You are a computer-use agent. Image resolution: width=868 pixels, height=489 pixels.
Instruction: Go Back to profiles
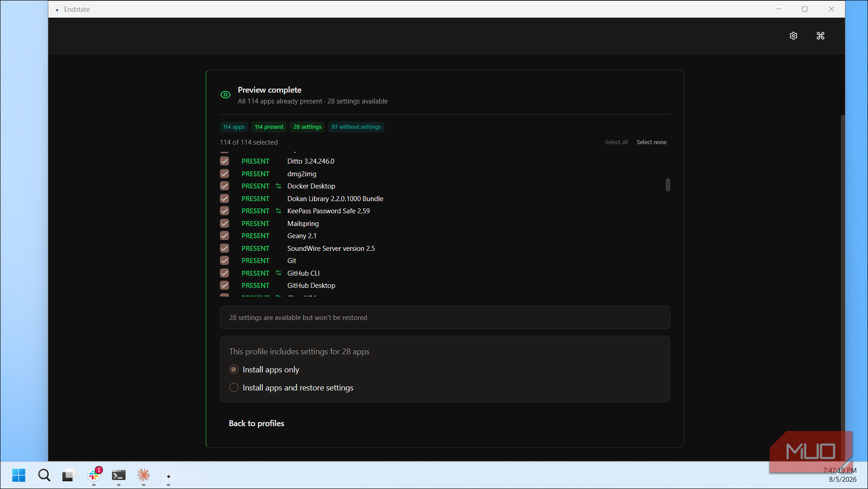pos(257,423)
